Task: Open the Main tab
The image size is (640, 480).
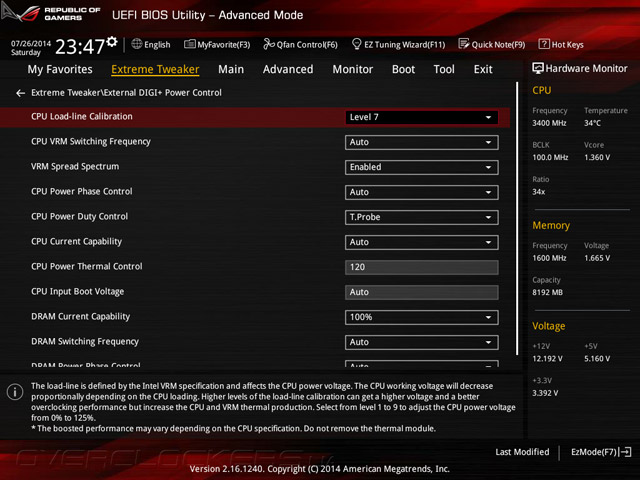Action: 231,69
